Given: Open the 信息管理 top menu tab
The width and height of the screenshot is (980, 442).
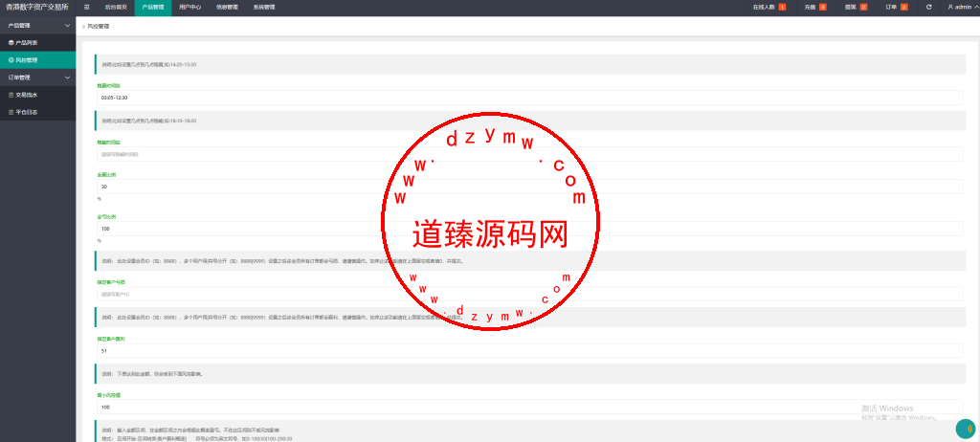Looking at the screenshot, I should [227, 8].
